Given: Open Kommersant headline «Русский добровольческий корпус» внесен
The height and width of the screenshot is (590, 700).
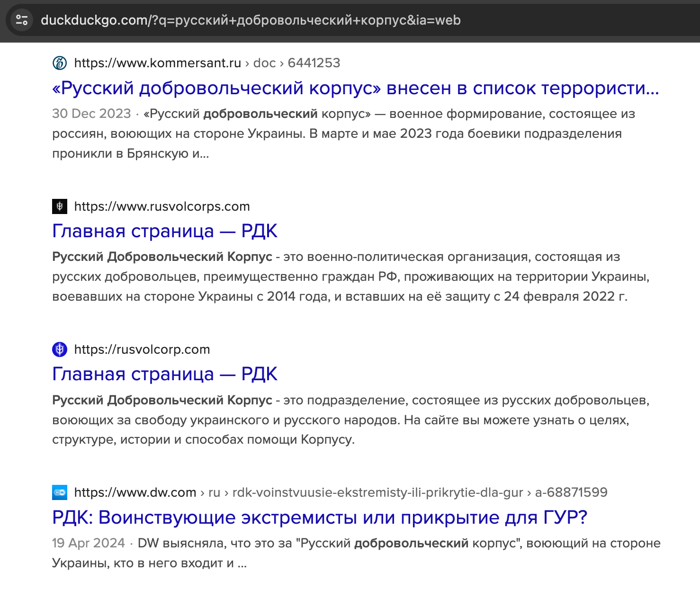Looking at the screenshot, I should click(355, 88).
